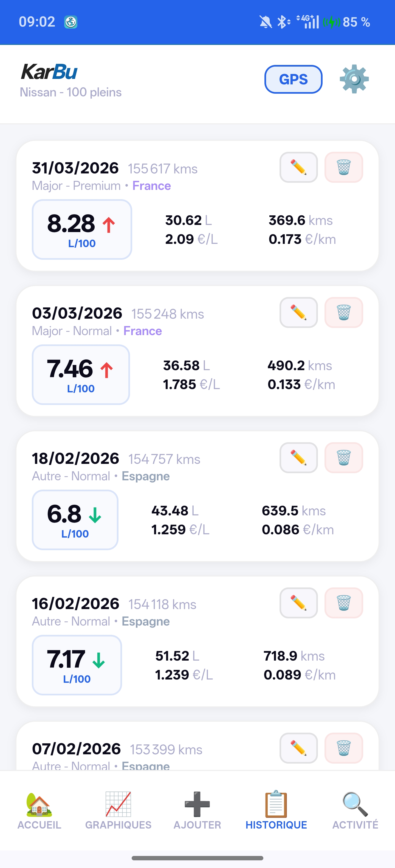The image size is (395, 868).
Task: Edit the 16/02/2026 fill-up entry
Action: [x=298, y=603]
